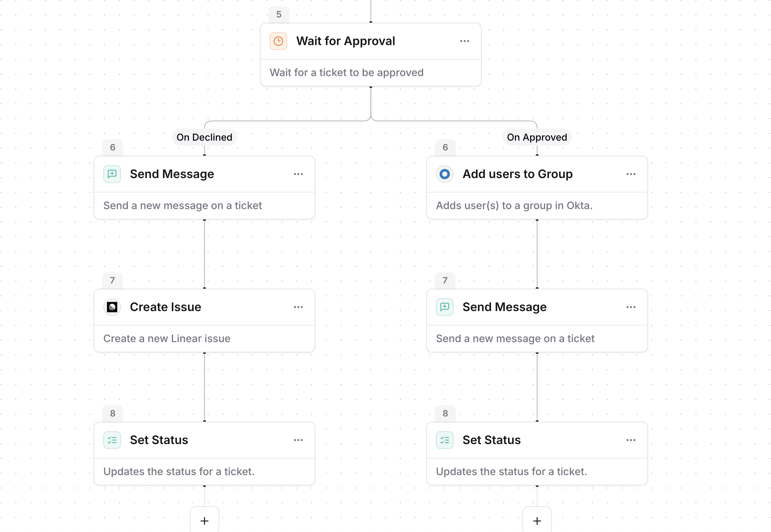The height and width of the screenshot is (532, 771).
Task: Click the message icon on the approved-branch Send Message
Action: [x=445, y=307]
